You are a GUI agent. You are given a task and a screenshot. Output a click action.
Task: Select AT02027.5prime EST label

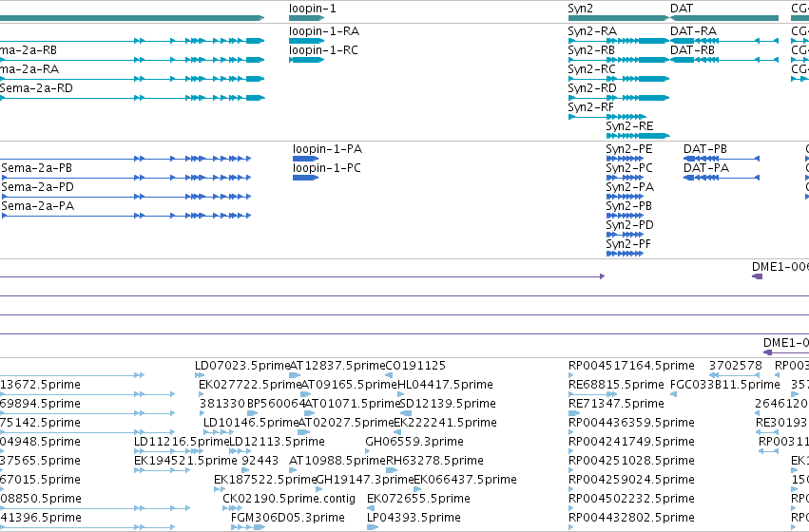point(347,423)
